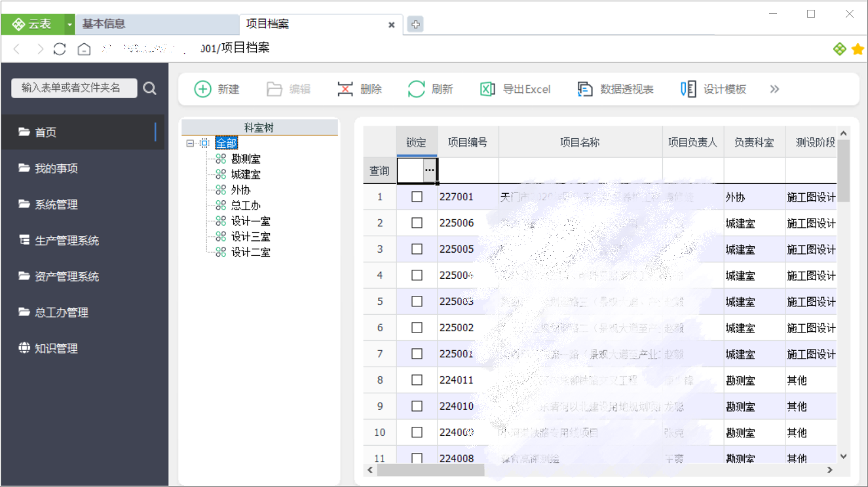Toggle 锁定 checkbox for project 225005
868x487 pixels.
click(x=417, y=249)
